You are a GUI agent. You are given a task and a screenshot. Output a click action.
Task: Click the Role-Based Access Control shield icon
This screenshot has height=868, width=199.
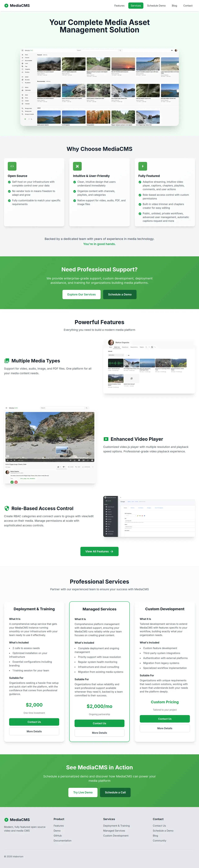point(7,509)
